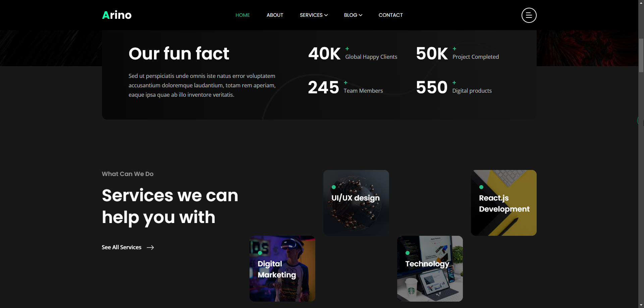Expand the Blog dropdown chevron

pos(361,15)
